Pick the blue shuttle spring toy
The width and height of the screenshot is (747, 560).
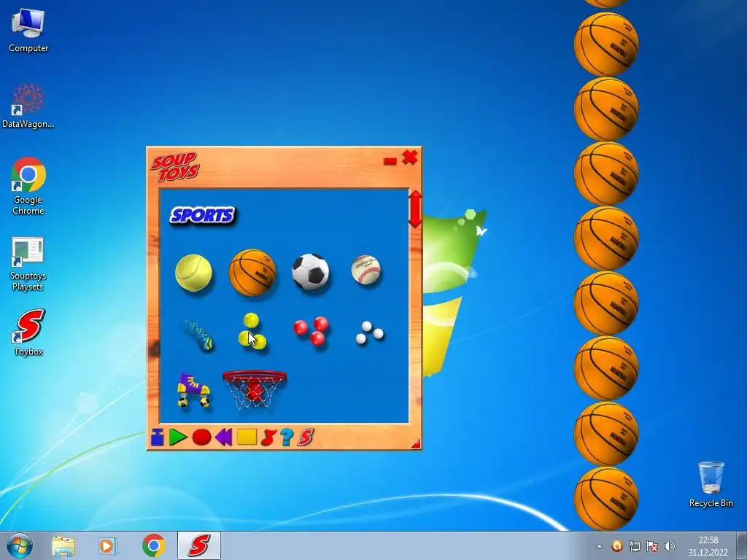(198, 335)
